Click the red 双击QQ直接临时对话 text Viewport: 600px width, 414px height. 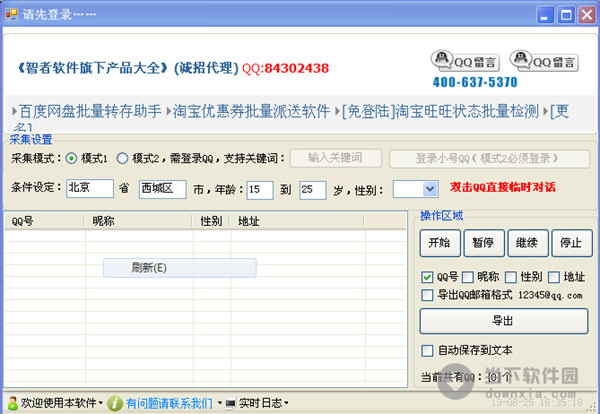click(503, 187)
